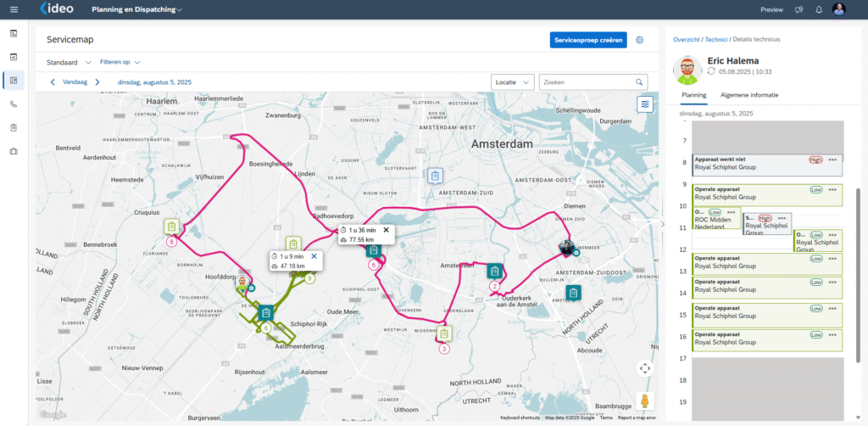Click the search magnifier icon

[639, 82]
